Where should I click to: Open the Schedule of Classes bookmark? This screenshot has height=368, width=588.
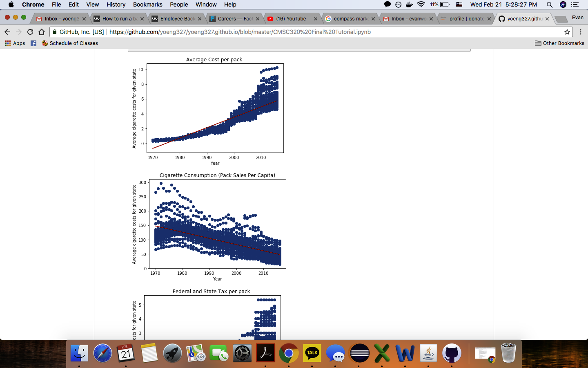(70, 43)
